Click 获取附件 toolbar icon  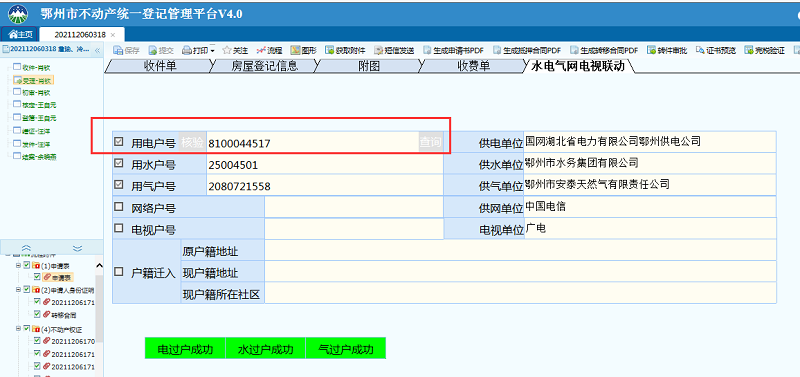(x=329, y=51)
